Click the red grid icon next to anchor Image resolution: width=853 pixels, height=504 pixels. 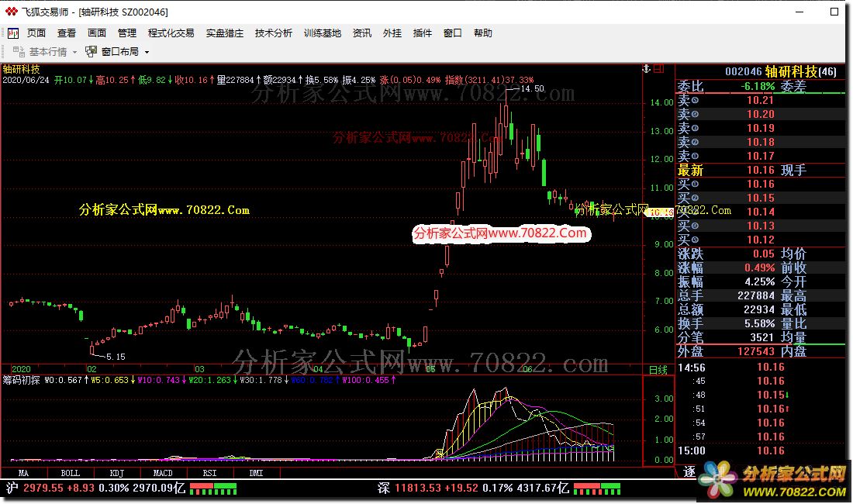pos(659,69)
